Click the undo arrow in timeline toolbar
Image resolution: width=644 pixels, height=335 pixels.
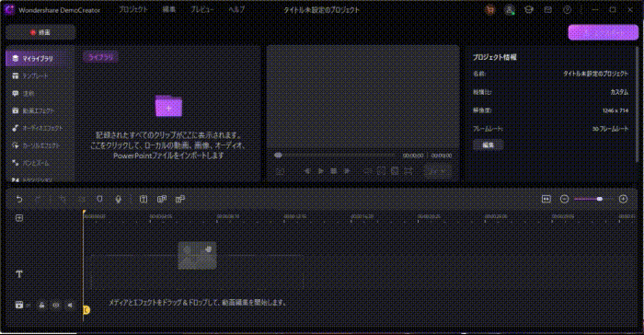[19, 199]
